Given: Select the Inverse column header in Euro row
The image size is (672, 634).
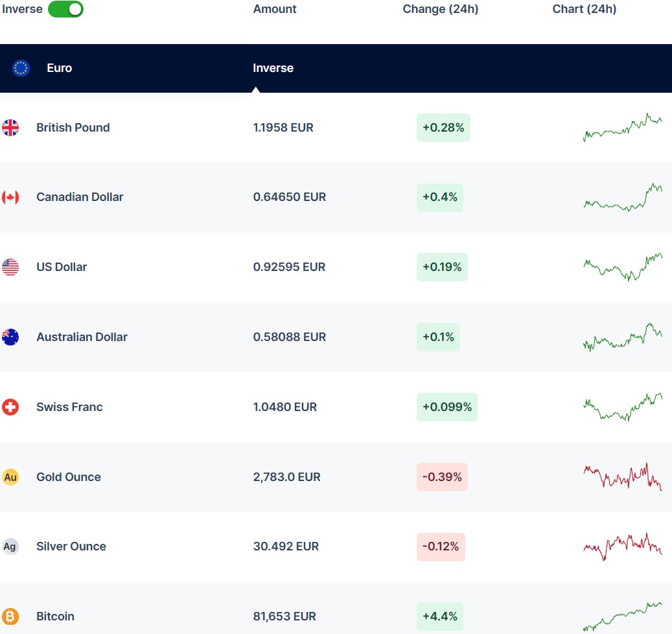Looking at the screenshot, I should coord(273,68).
